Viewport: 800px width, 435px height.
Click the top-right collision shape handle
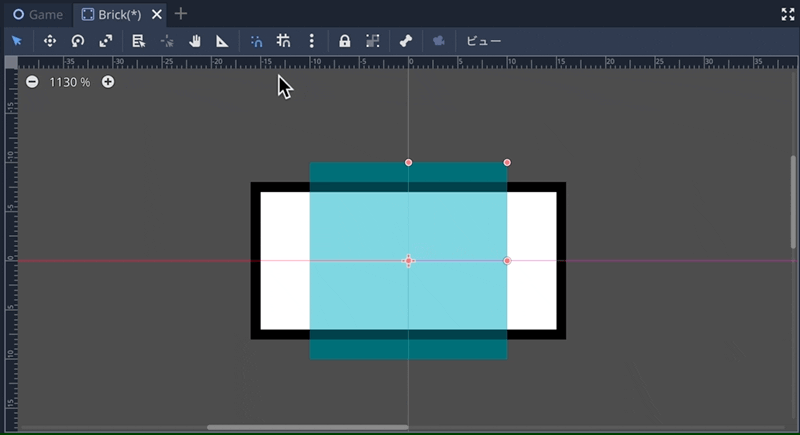tap(507, 162)
